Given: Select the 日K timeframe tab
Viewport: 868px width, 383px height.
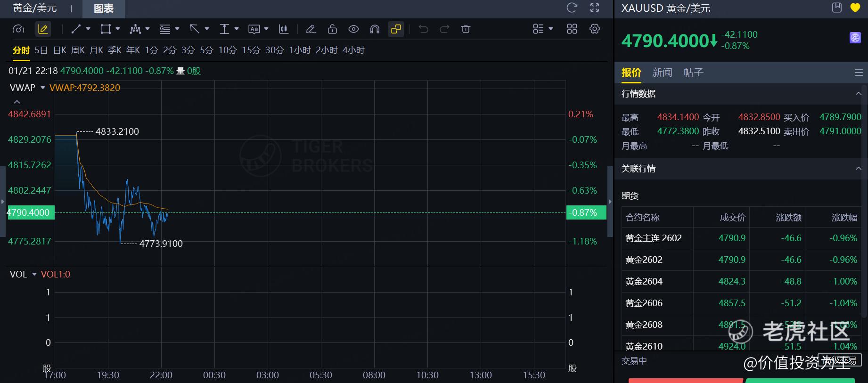Looking at the screenshot, I should 60,50.
